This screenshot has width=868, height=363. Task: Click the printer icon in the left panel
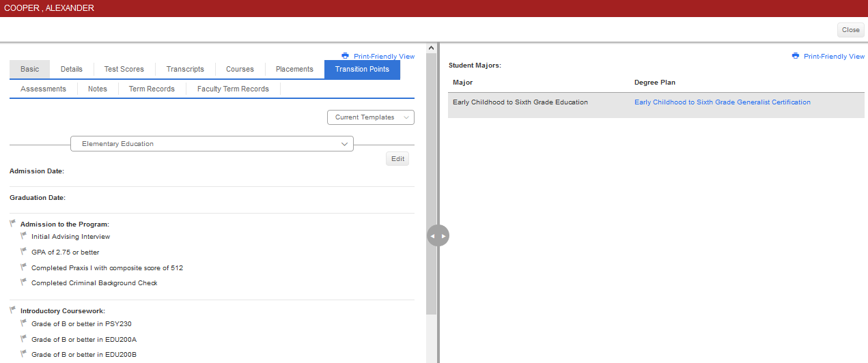(346, 56)
